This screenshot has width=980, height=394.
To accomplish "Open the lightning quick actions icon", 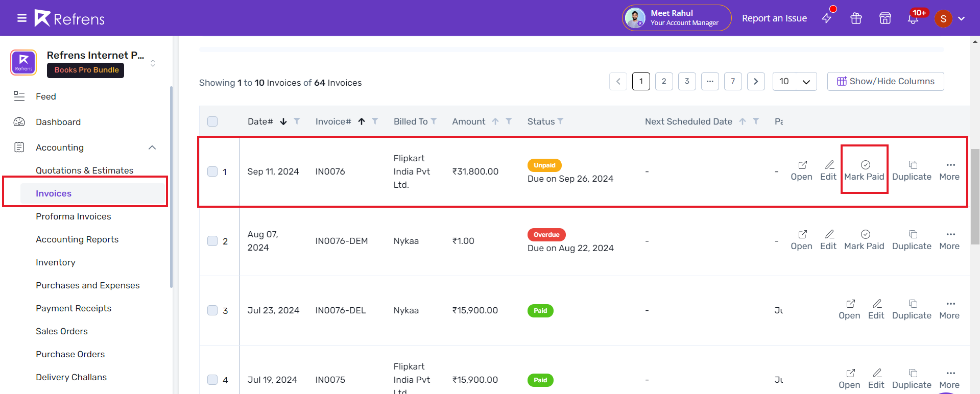I will [x=827, y=18].
